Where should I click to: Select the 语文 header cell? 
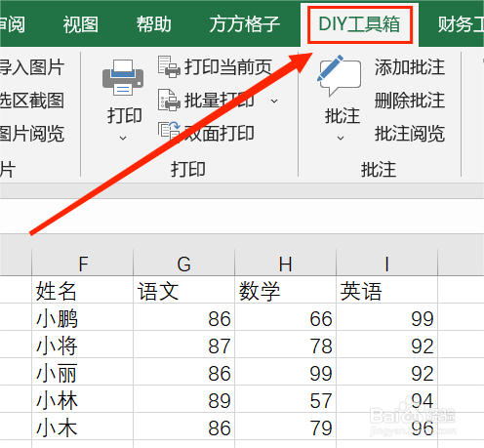click(x=184, y=290)
